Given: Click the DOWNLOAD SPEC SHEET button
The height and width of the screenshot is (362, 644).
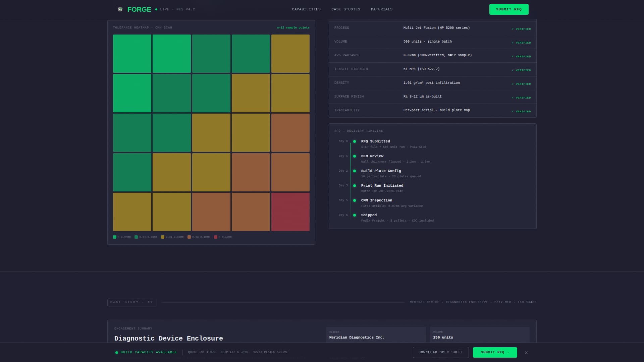Looking at the screenshot, I should (x=441, y=352).
